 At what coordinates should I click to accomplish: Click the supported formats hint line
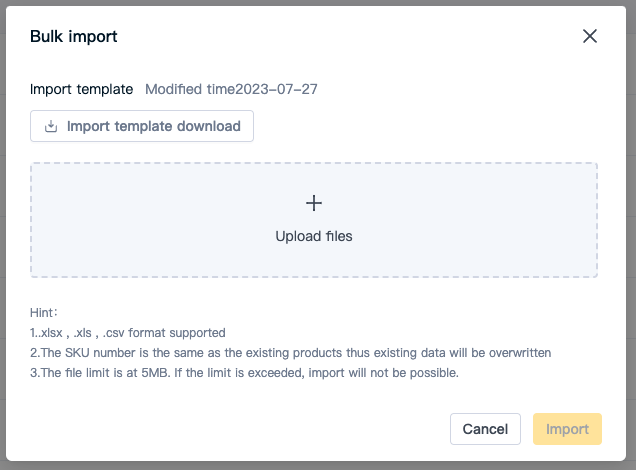click(x=128, y=333)
